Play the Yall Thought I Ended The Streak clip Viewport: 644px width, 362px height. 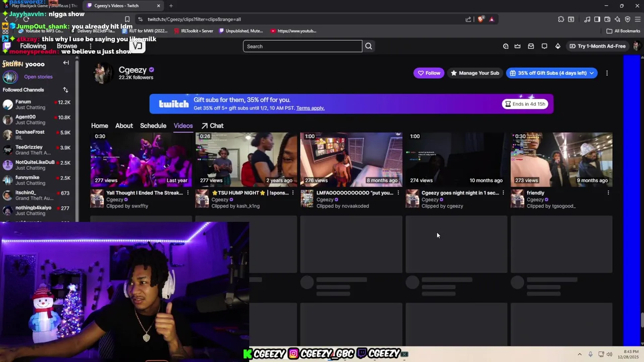tap(141, 159)
